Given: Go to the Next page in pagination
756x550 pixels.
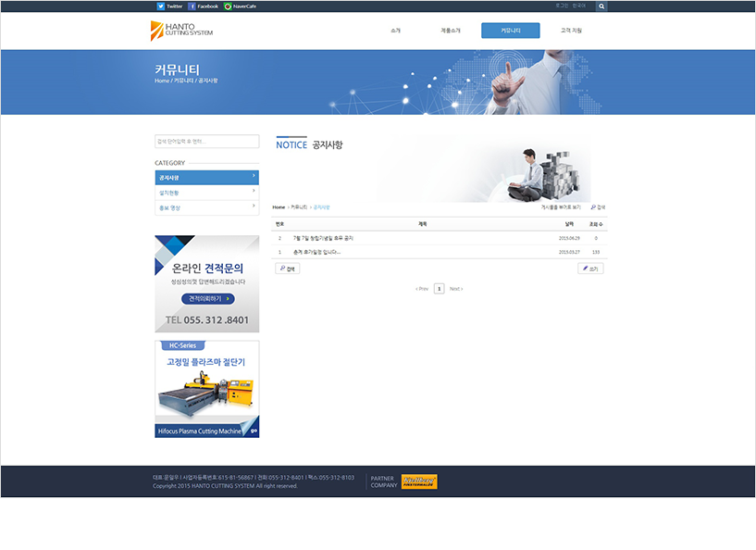Looking at the screenshot, I should 456,289.
